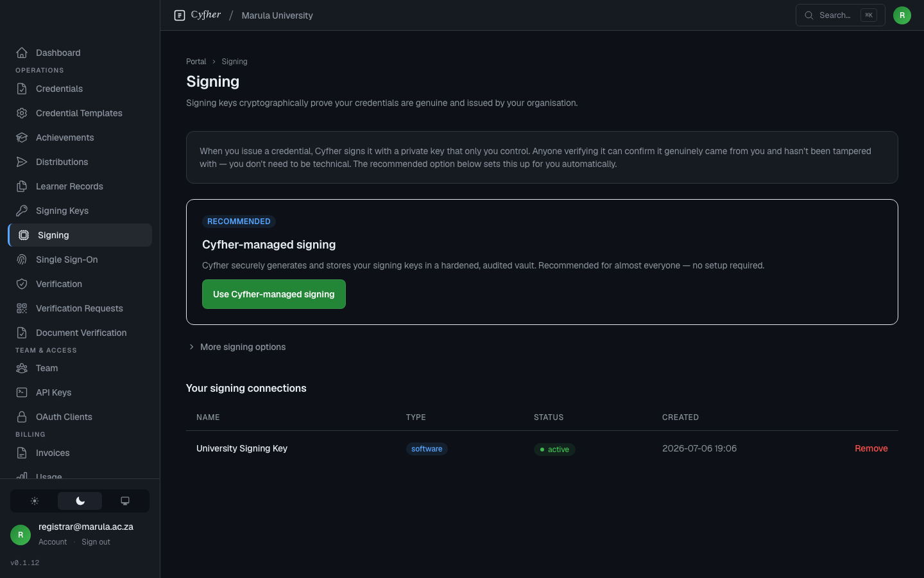Viewport: 924px width, 578px height.
Task: Click the OAuth Clients lock icon
Action: [22, 417]
